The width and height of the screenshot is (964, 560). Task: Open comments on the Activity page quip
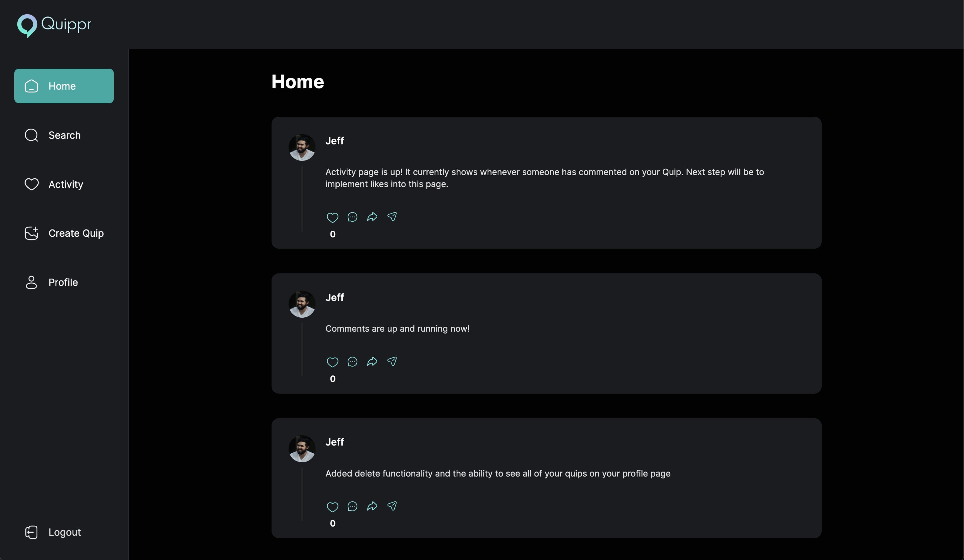pos(352,217)
